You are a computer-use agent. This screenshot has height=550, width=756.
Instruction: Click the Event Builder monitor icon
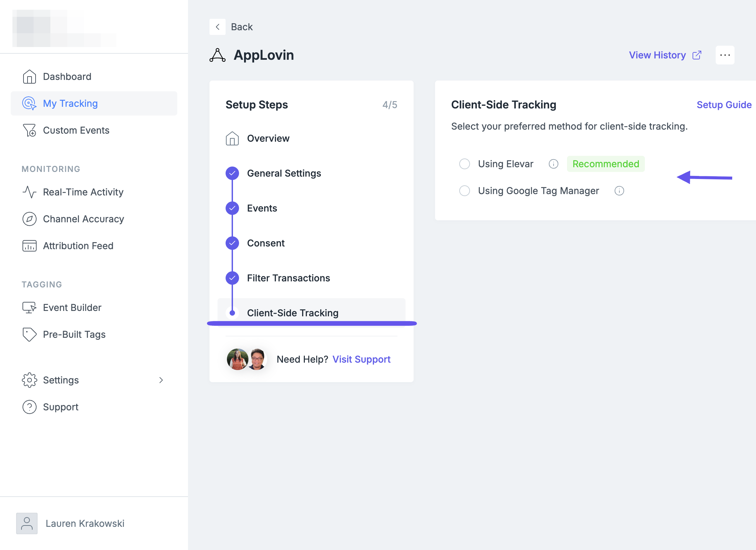[30, 308]
